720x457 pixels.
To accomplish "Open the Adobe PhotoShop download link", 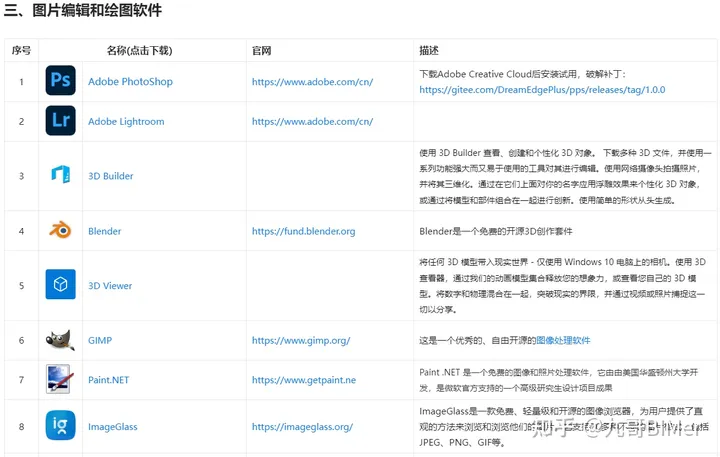I will (x=130, y=82).
